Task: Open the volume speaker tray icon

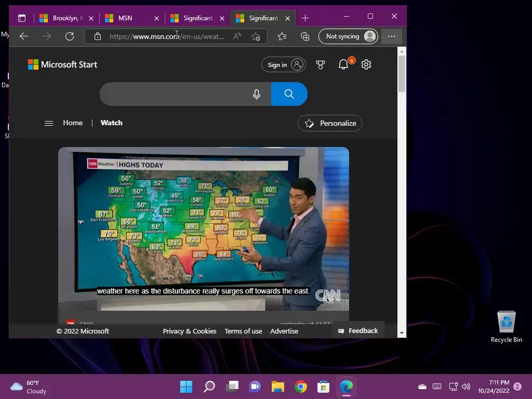Action: (466, 387)
